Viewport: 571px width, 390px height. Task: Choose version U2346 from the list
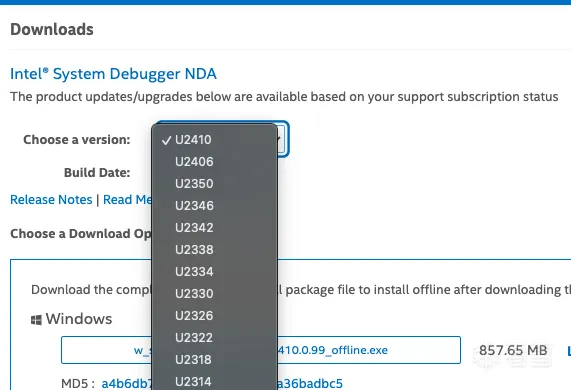click(214, 206)
